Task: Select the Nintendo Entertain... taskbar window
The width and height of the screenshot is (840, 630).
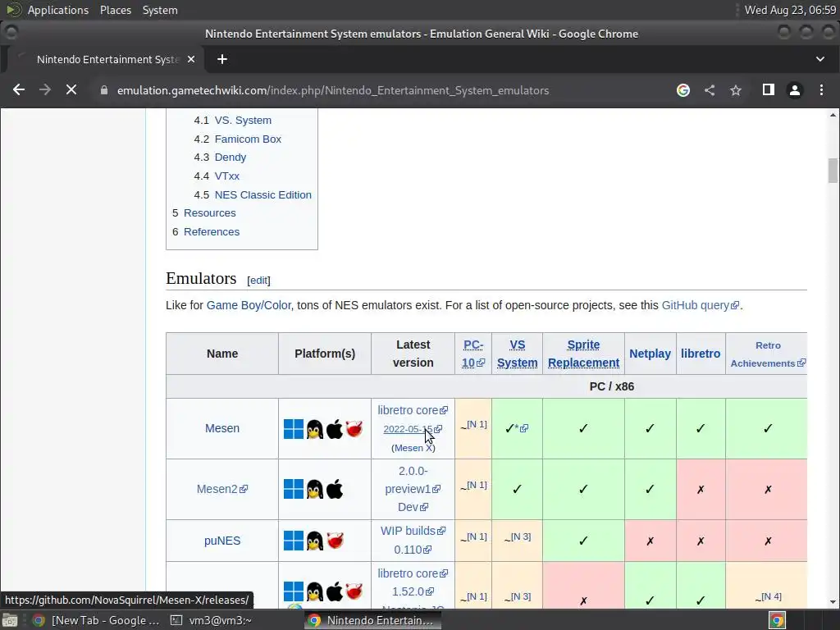Action: [x=372, y=620]
